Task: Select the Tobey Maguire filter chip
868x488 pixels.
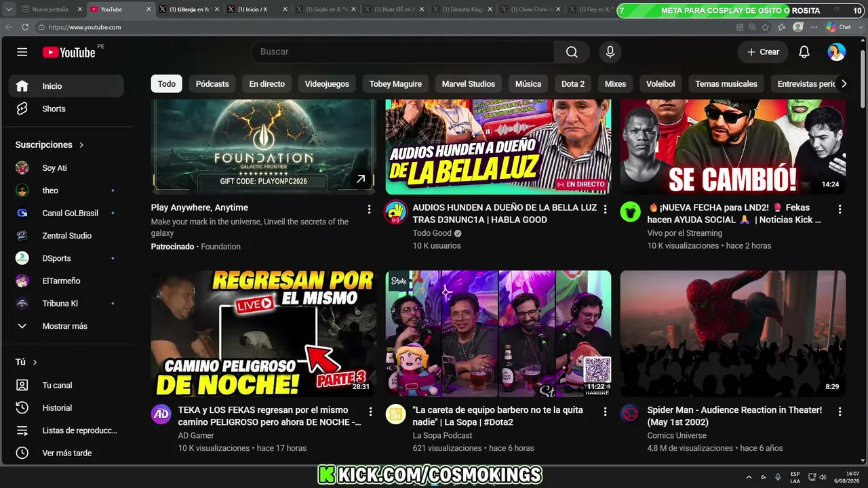Action: click(x=395, y=84)
